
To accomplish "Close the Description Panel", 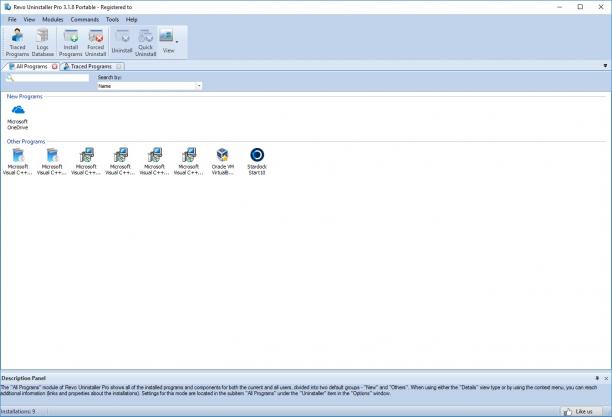I will pos(606,378).
